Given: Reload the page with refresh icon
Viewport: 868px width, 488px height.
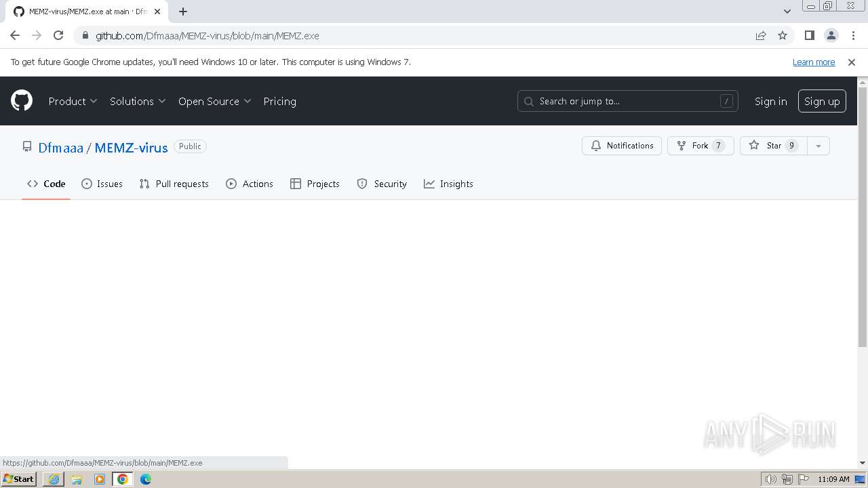Looking at the screenshot, I should pos(58,35).
